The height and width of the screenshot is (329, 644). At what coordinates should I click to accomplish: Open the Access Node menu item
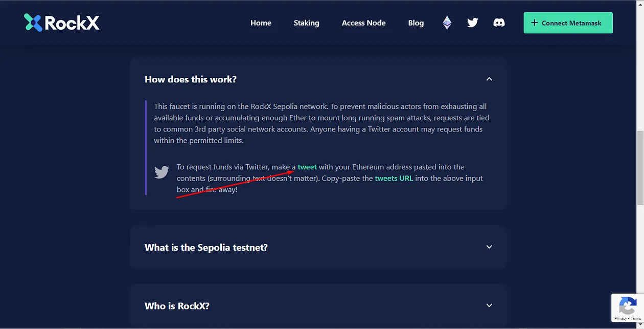point(364,23)
